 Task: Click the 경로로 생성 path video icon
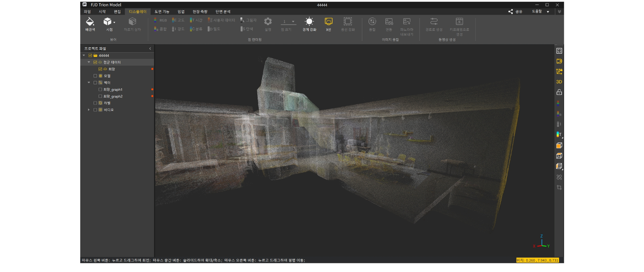(x=434, y=22)
